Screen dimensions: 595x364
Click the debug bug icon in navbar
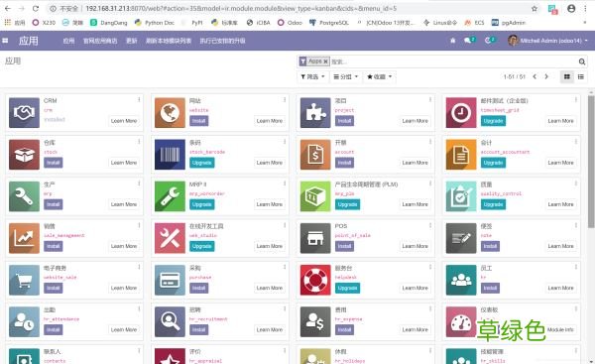pyautogui.click(x=453, y=41)
